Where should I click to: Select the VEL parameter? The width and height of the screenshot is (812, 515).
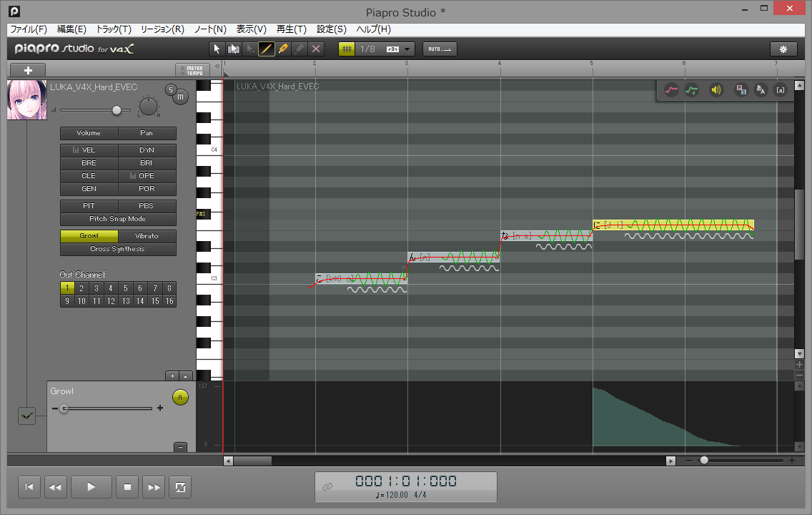(89, 150)
